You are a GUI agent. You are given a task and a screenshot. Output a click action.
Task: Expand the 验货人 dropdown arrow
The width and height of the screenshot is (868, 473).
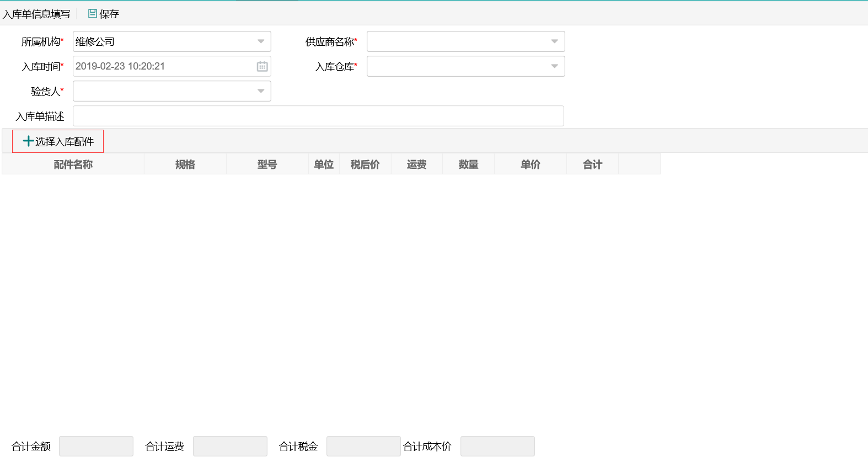pos(261,91)
